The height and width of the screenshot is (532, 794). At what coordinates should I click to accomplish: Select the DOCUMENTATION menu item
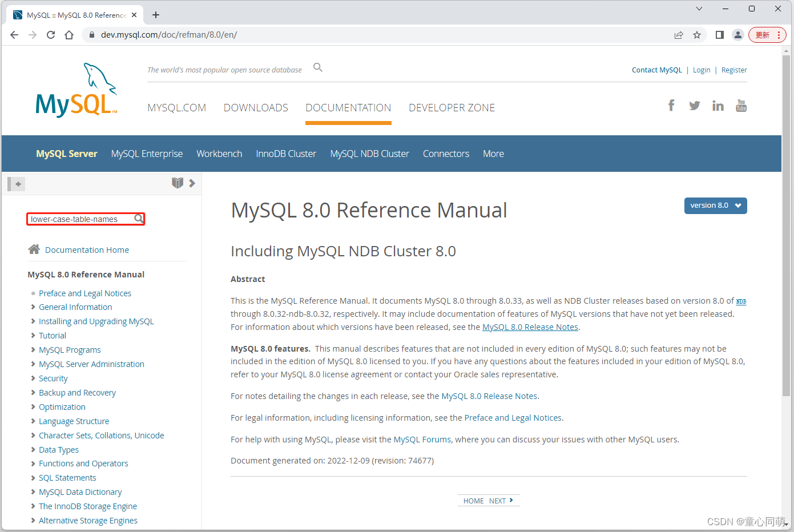[x=348, y=107]
